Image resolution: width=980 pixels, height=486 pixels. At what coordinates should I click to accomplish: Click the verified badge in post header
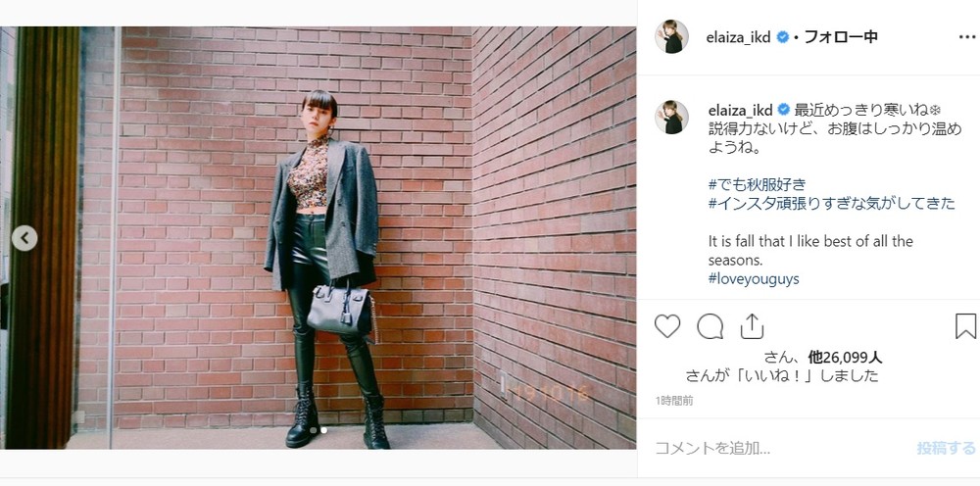(782, 37)
